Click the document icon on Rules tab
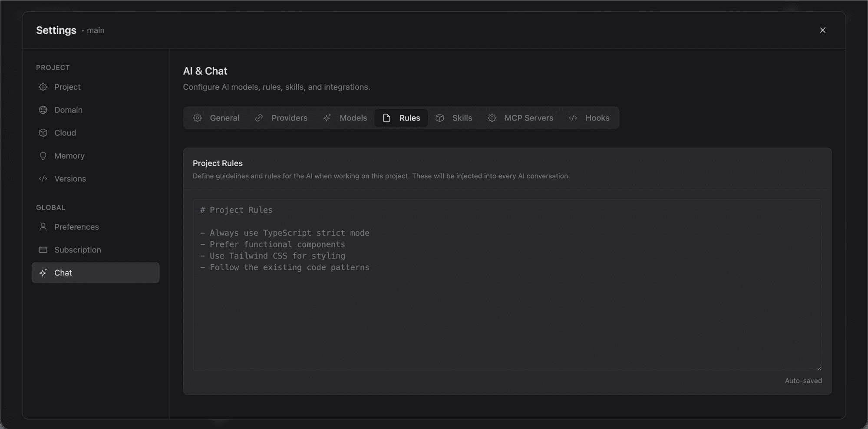 coord(386,118)
